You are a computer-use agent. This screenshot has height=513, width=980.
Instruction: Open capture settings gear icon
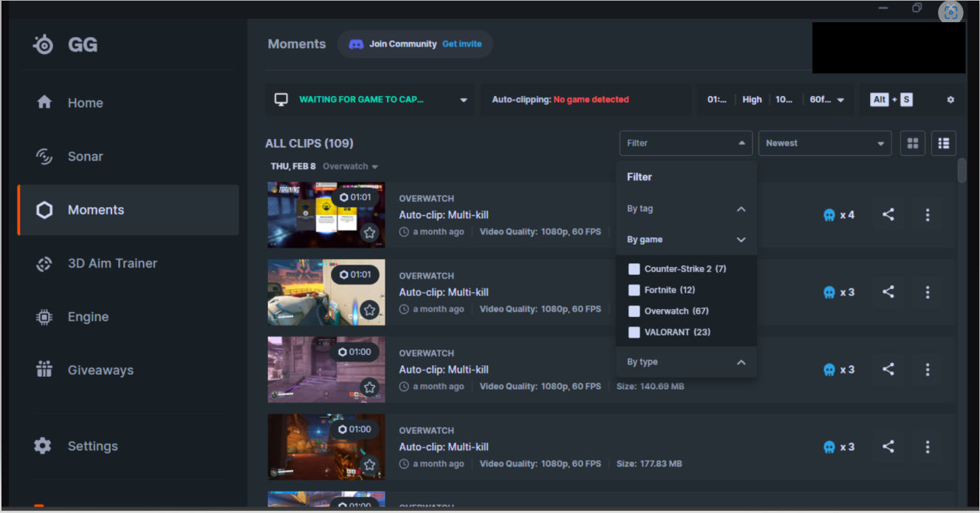pos(950,100)
